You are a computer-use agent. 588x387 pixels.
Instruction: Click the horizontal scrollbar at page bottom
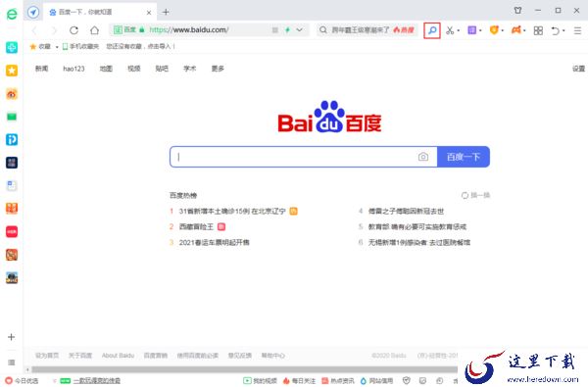[244, 369]
